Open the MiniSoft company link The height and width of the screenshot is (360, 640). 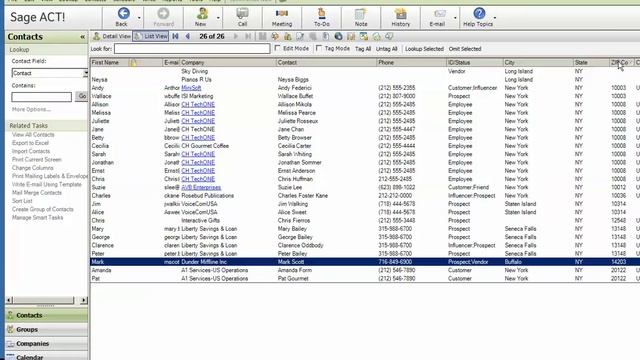[191, 88]
